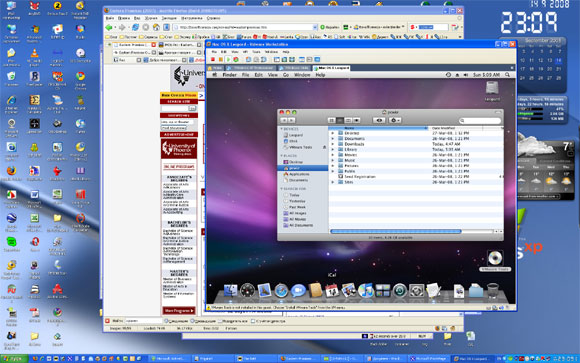Open the Finder action gear dropdown
The image size is (580, 363).
click(x=395, y=120)
